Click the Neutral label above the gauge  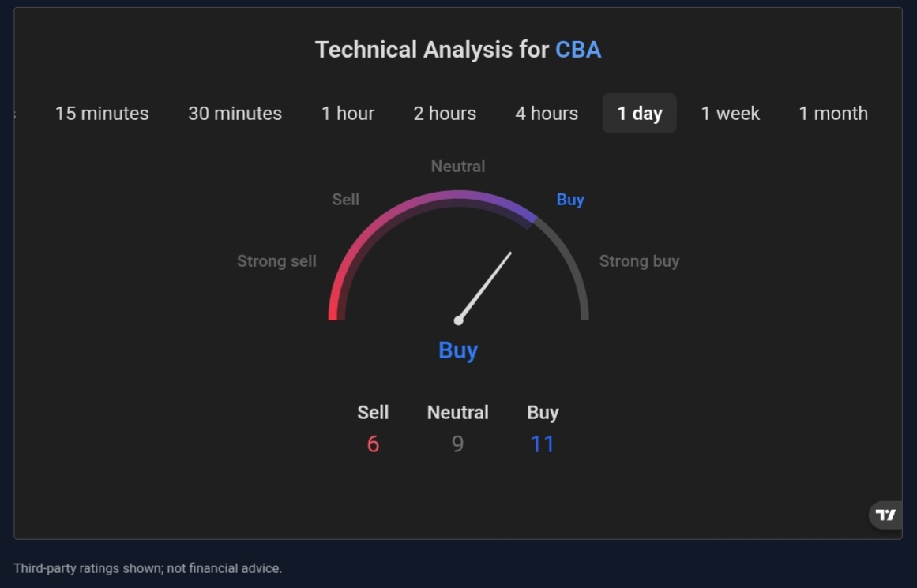click(458, 167)
